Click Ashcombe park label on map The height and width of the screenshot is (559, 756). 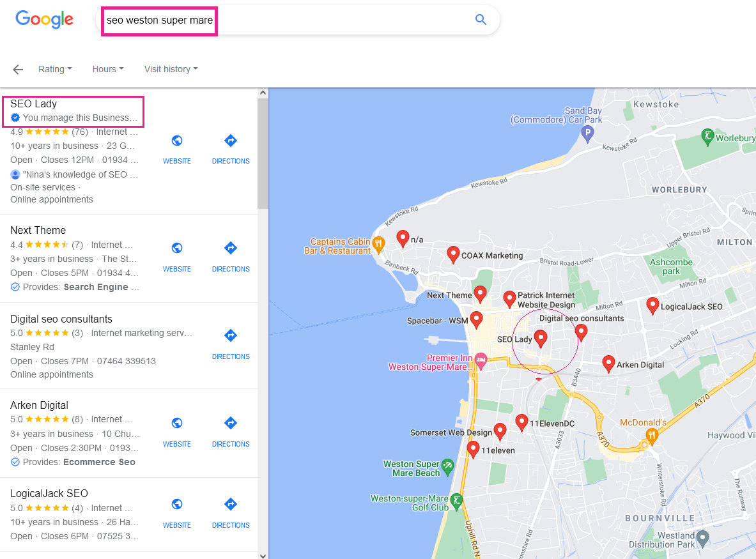coord(671,266)
